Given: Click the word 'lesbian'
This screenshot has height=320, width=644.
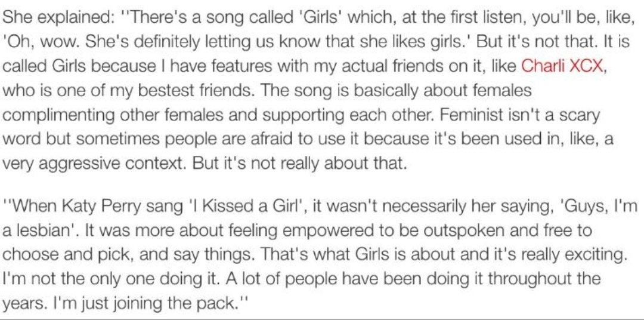Looking at the screenshot, I should [x=41, y=230].
